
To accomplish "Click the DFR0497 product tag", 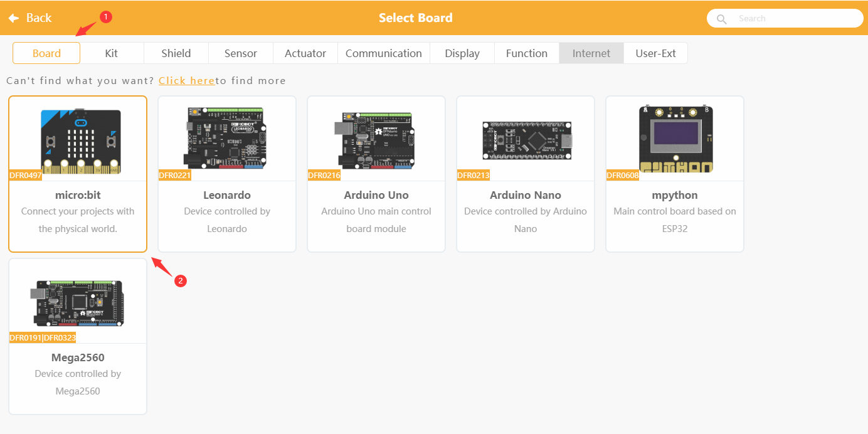I will (26, 176).
